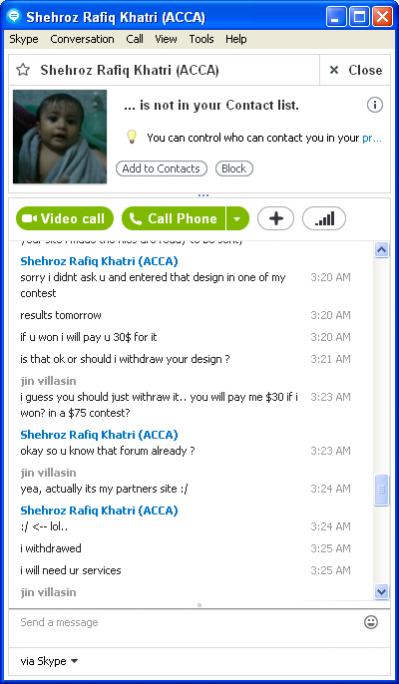Click the chat scrollbar down arrow
Image resolution: width=399 pixels, height=684 pixels.
click(382, 592)
